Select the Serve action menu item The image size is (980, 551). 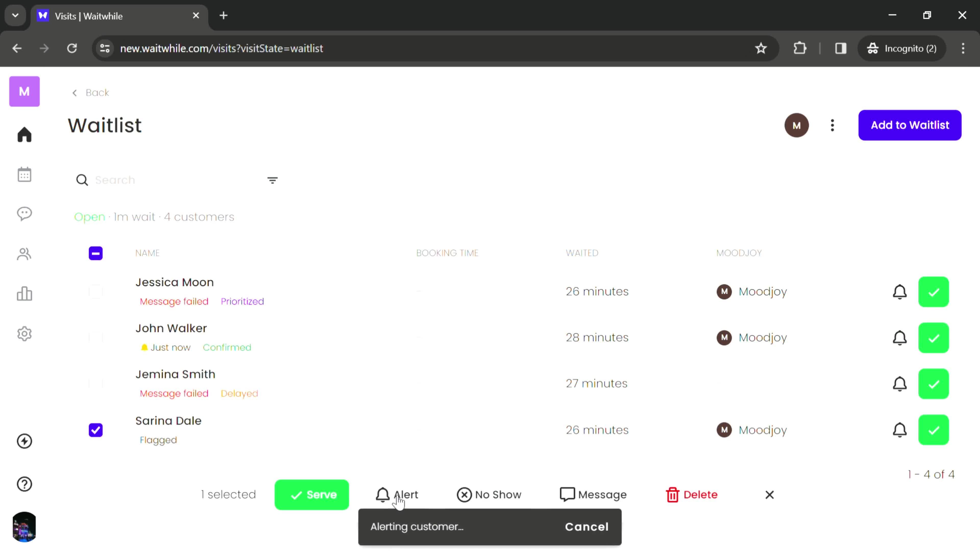point(312,494)
